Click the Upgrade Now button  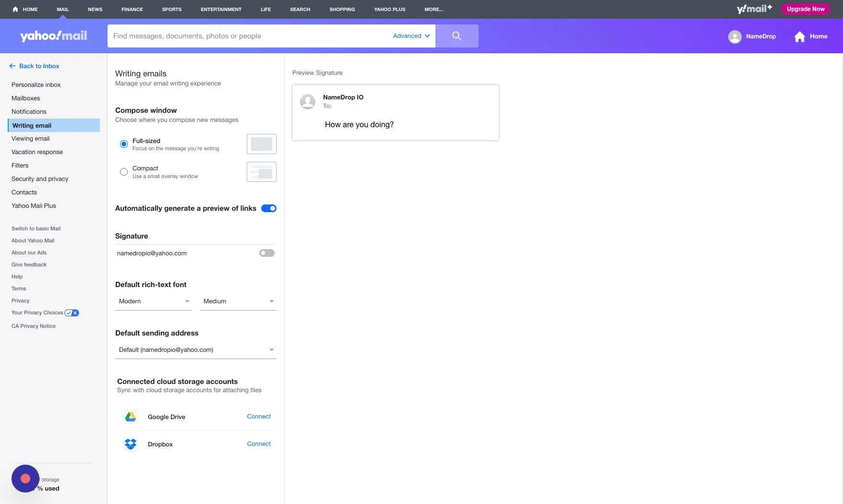pos(806,9)
